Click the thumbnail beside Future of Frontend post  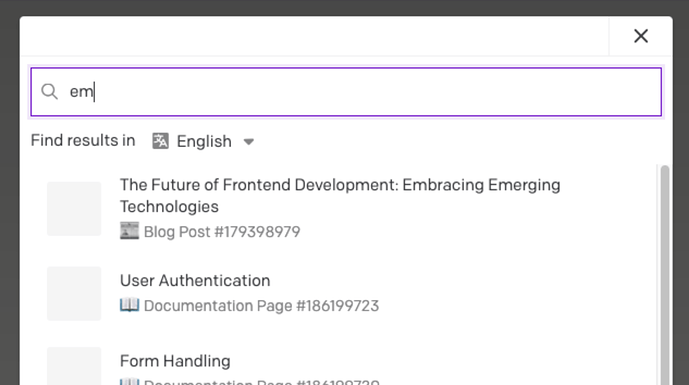74,208
